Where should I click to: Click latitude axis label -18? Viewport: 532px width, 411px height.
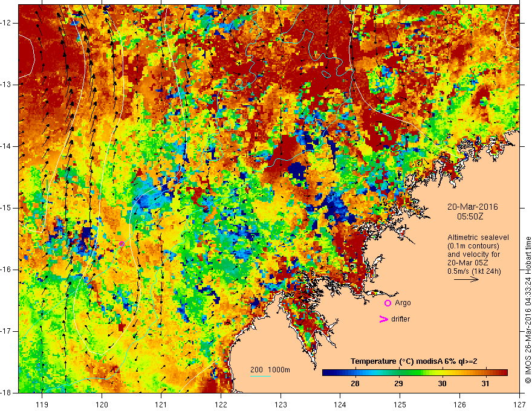[x=7, y=393]
